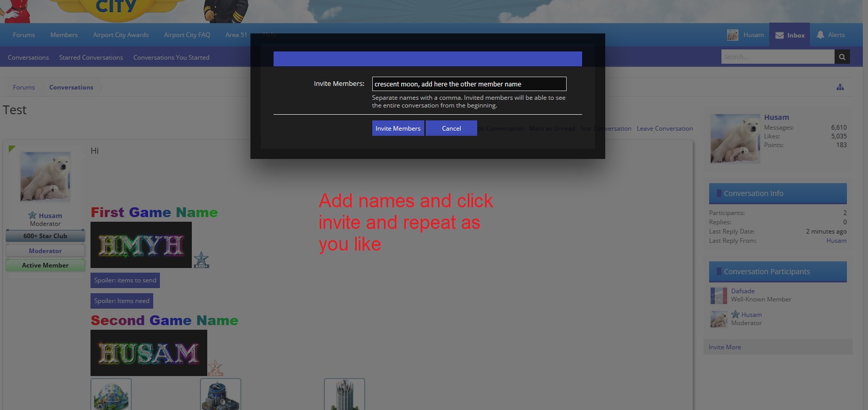
Task: Click the messages count 6,610
Action: 839,128
